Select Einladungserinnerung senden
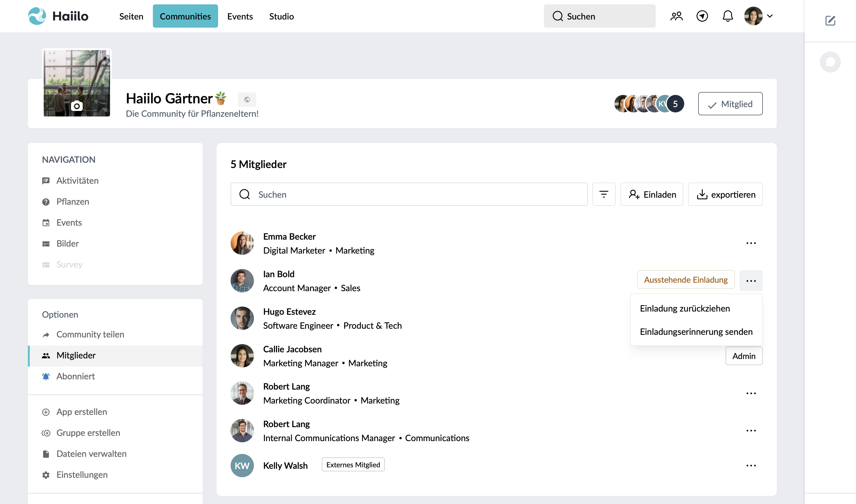This screenshot has width=856, height=504. coord(696,331)
